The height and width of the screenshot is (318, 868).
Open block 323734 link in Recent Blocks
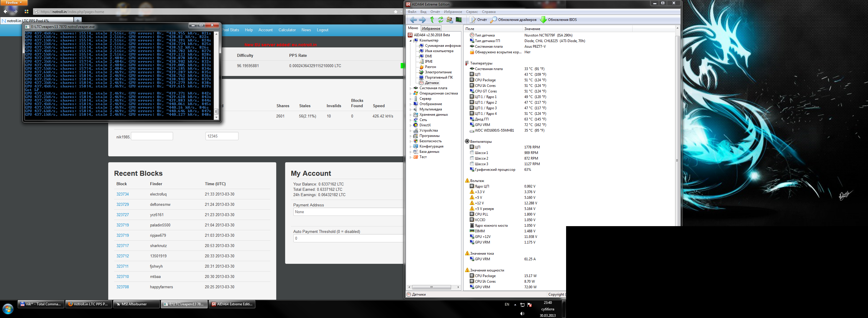[122, 194]
